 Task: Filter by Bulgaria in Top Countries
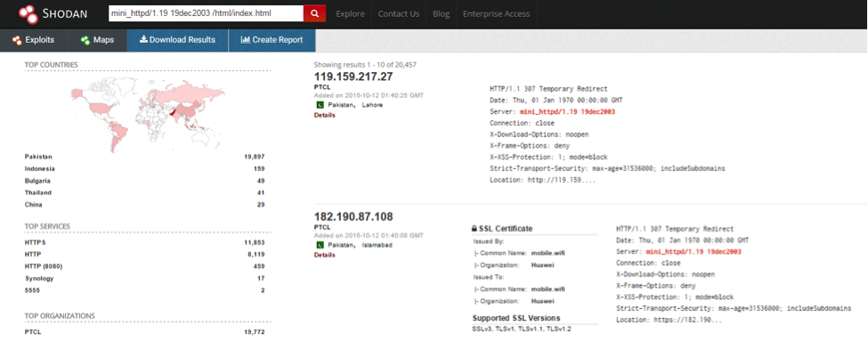pyautogui.click(x=37, y=181)
